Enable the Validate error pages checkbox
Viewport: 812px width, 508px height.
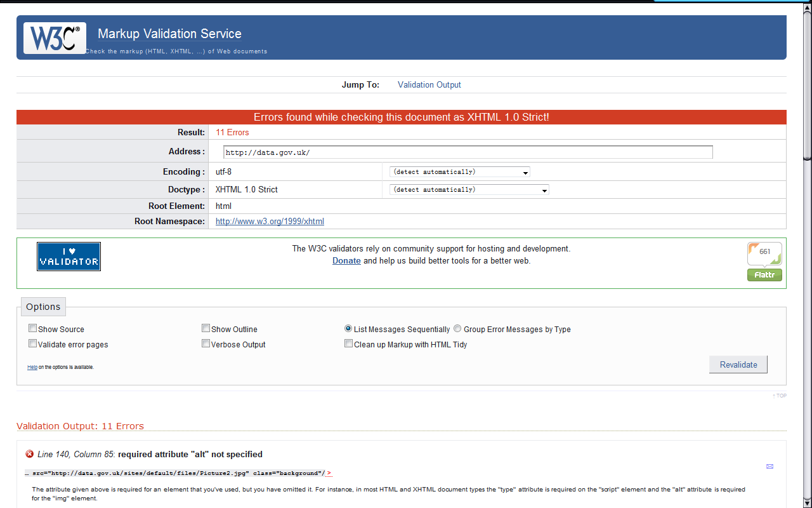(32, 344)
